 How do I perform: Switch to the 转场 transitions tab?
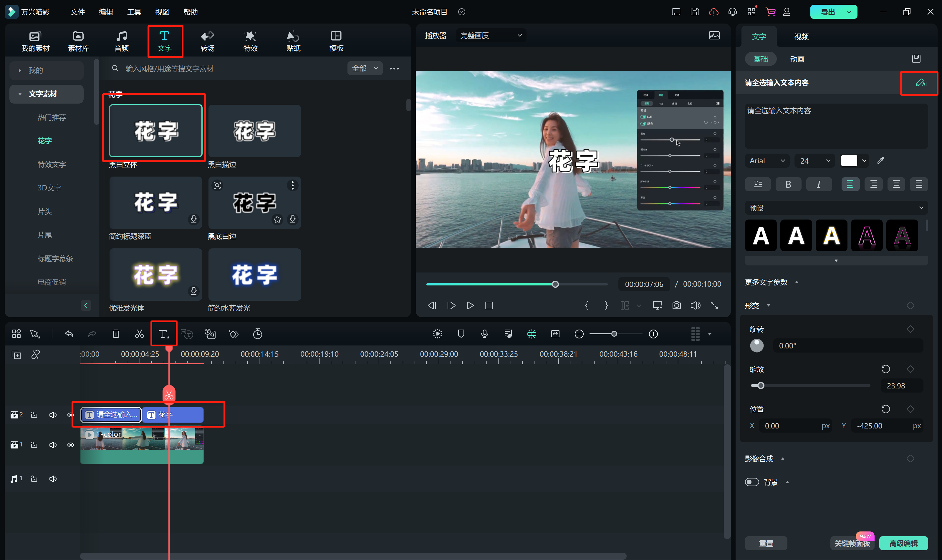pos(207,41)
